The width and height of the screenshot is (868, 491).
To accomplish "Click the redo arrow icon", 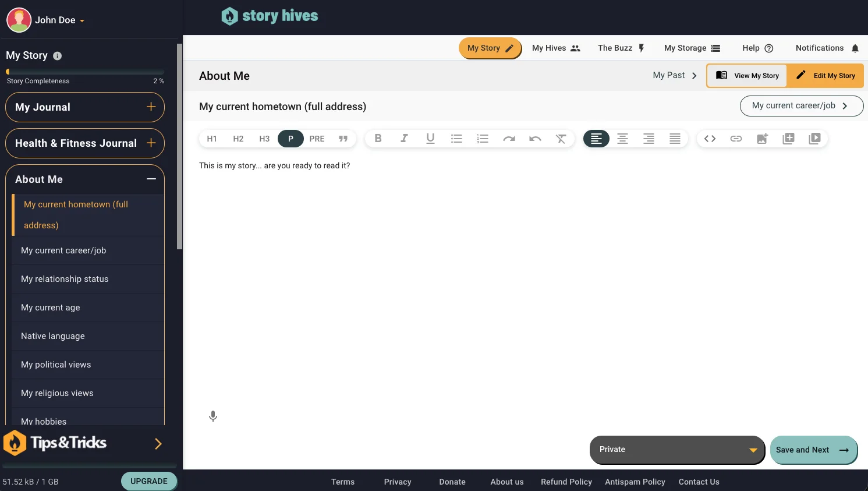I will click(509, 139).
